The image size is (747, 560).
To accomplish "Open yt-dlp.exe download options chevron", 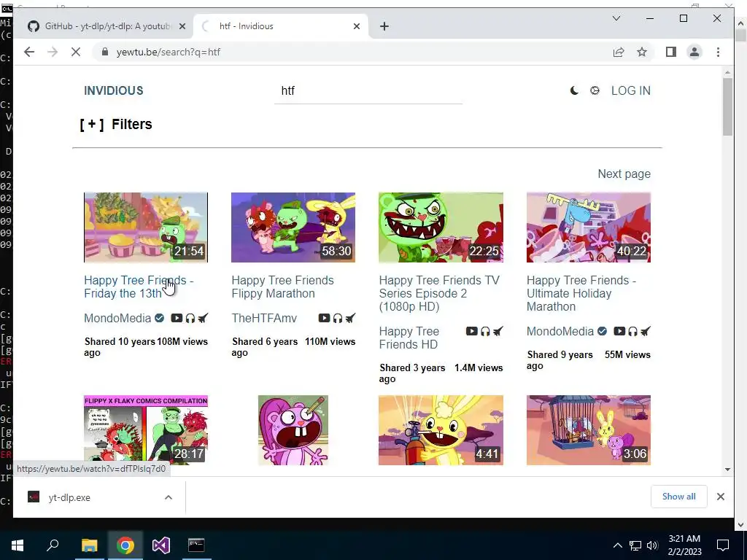I will coord(169,497).
